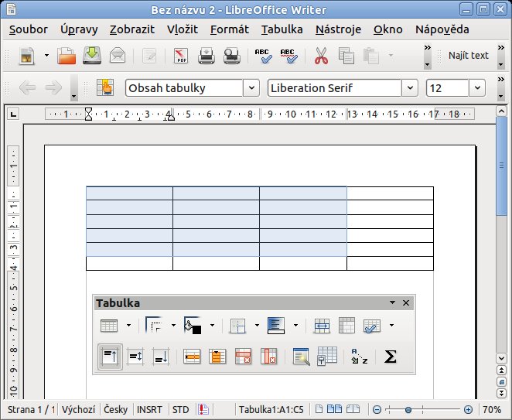Image resolution: width=512 pixels, height=420 pixels.
Task: Open the line style dropdown arrow
Action: [x=173, y=326]
